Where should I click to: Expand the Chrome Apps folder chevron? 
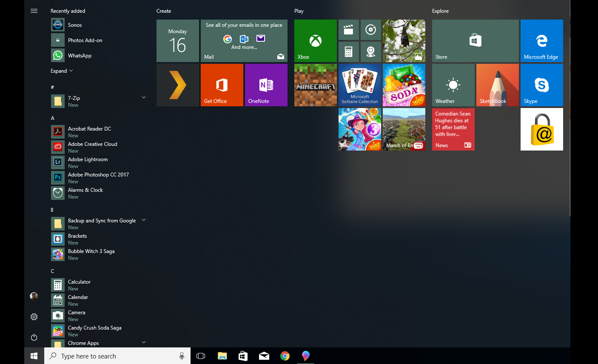144,342
